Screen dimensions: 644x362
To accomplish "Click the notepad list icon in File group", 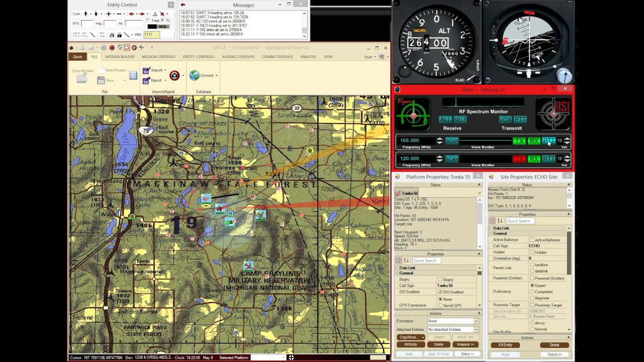I will point(133,75).
